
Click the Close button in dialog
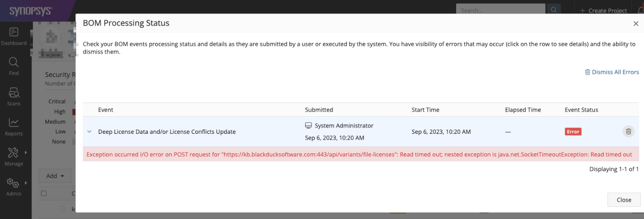coord(624,200)
